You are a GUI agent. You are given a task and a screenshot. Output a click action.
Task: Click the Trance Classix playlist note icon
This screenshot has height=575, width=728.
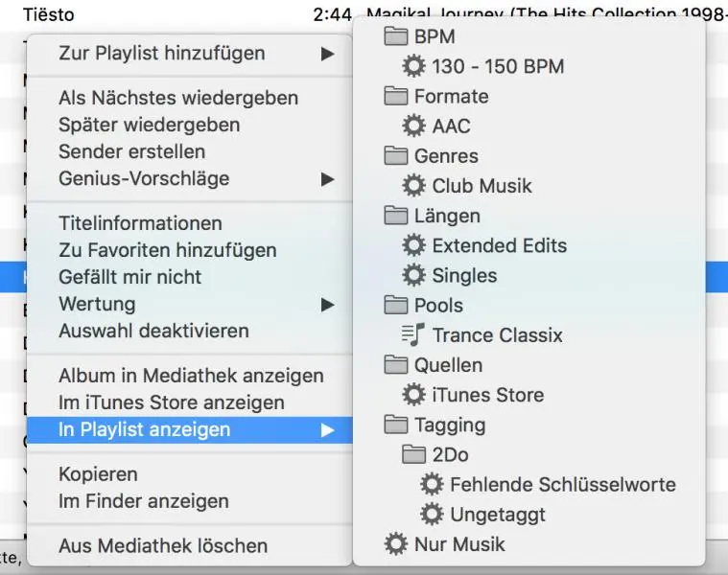click(413, 334)
